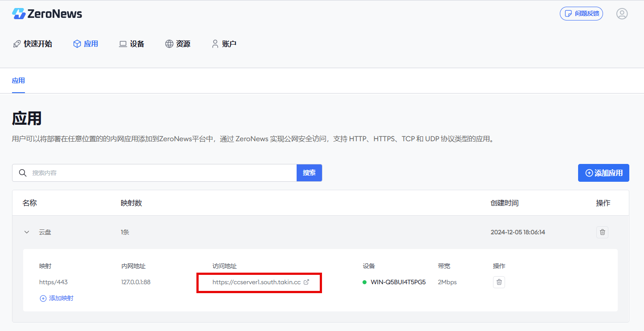644x331 pixels.
Task: Click the WIN-Q5BUI4T5PG5 device name
Action: coord(398,282)
